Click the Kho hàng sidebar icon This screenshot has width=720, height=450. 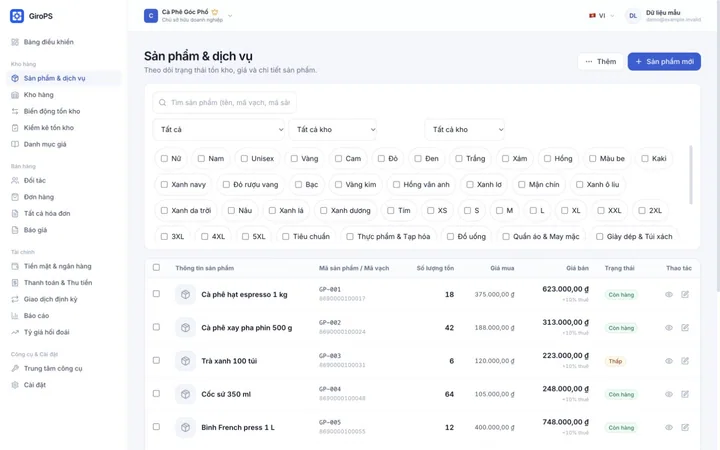[x=15, y=95]
